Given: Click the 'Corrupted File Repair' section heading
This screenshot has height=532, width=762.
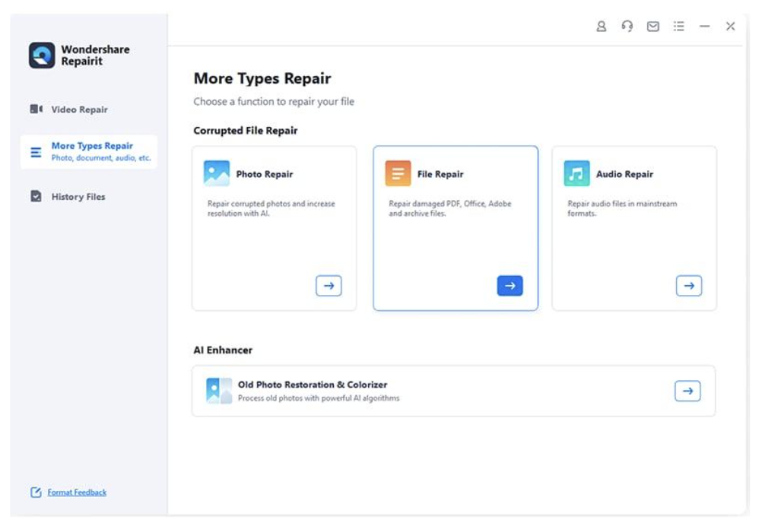Looking at the screenshot, I should pyautogui.click(x=246, y=130).
